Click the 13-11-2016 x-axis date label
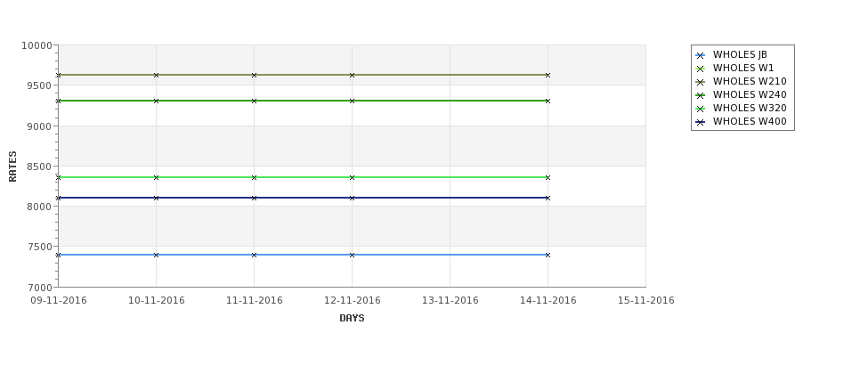The height and width of the screenshot is (382, 868). (450, 301)
